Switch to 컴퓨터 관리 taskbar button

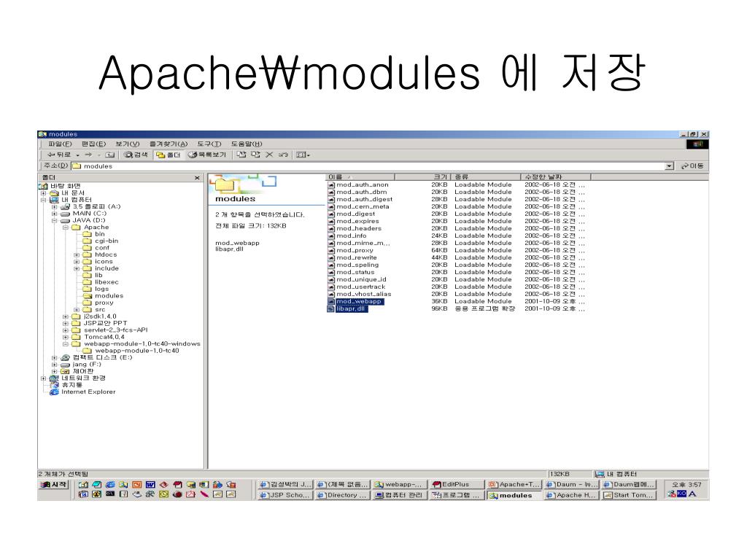coord(399,495)
